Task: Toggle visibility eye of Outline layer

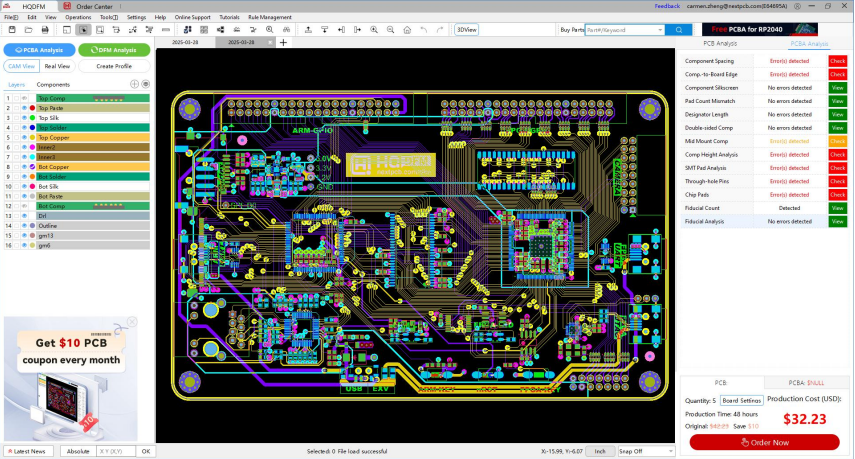Action: (24, 225)
